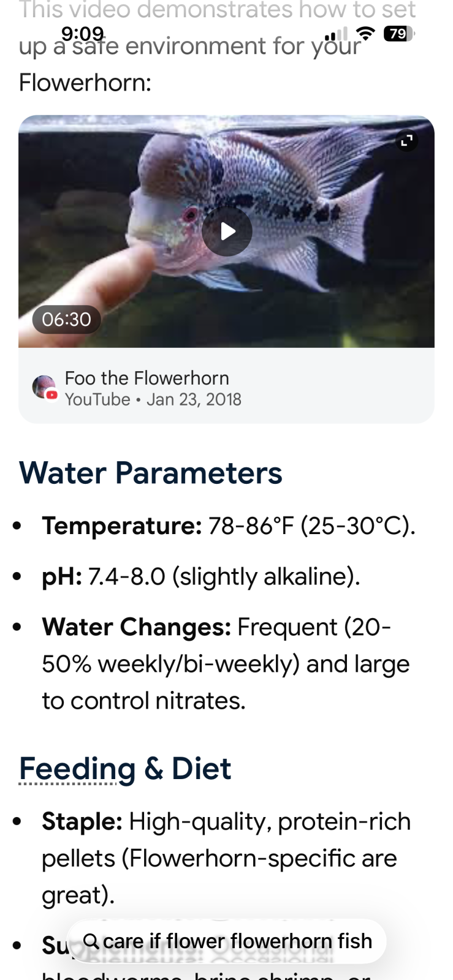453x980 pixels.
Task: Select the Temperature bullet text
Action: 228,526
